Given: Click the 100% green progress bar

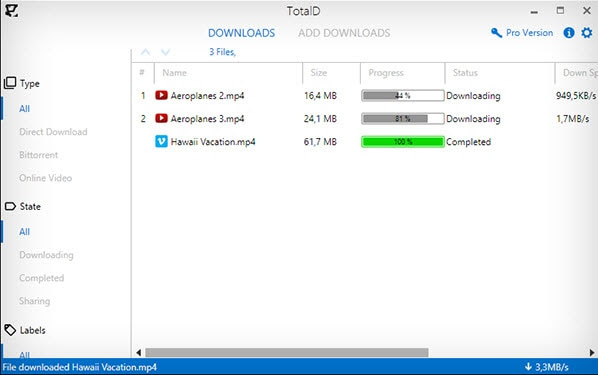Looking at the screenshot, I should pos(403,142).
